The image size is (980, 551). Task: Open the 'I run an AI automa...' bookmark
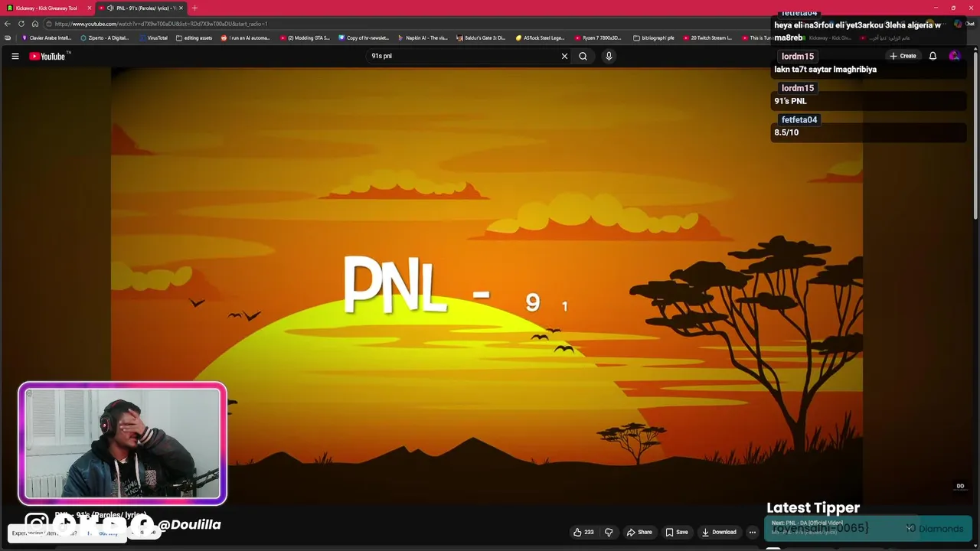tap(246, 37)
